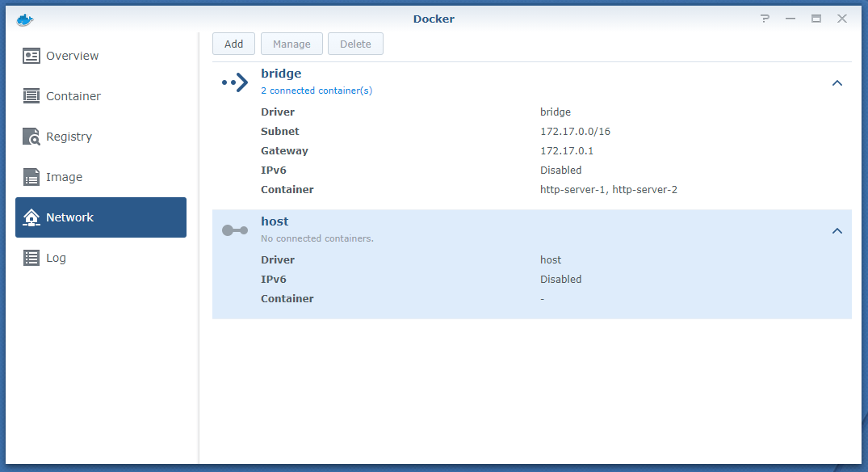This screenshot has height=472, width=868.
Task: Click the gateway value 172.17.0.1
Action: pyautogui.click(x=566, y=150)
